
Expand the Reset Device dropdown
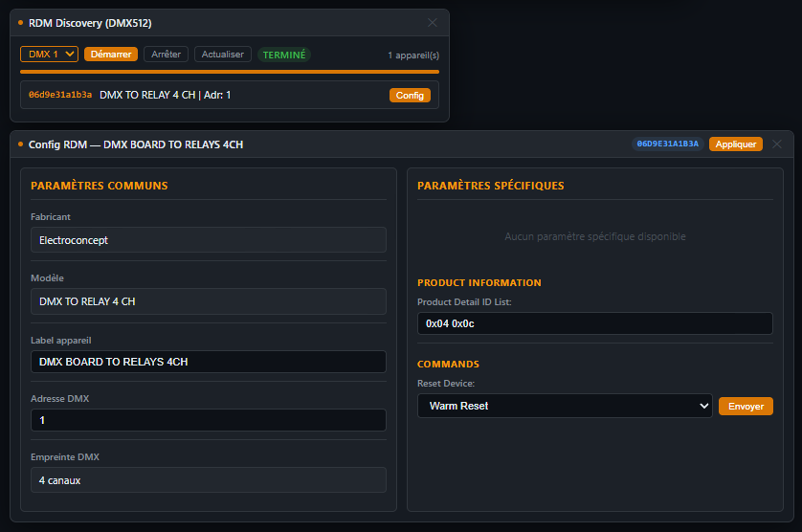[x=565, y=406]
